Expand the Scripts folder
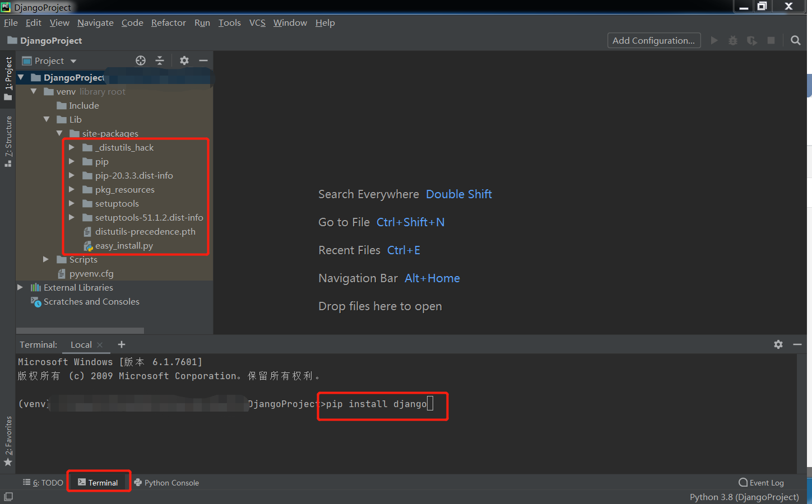812x504 pixels. [46, 259]
